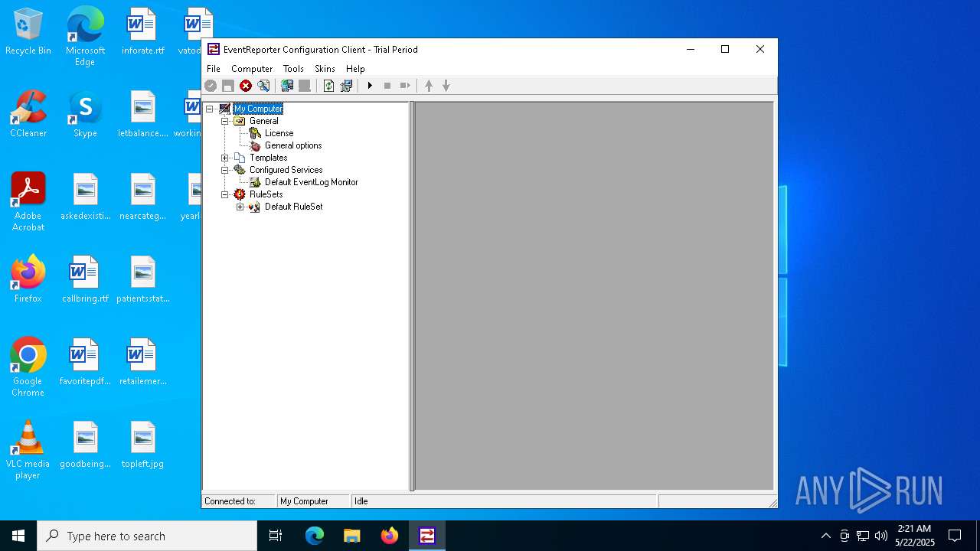Click 'My Computer' in the status bar

coord(304,501)
